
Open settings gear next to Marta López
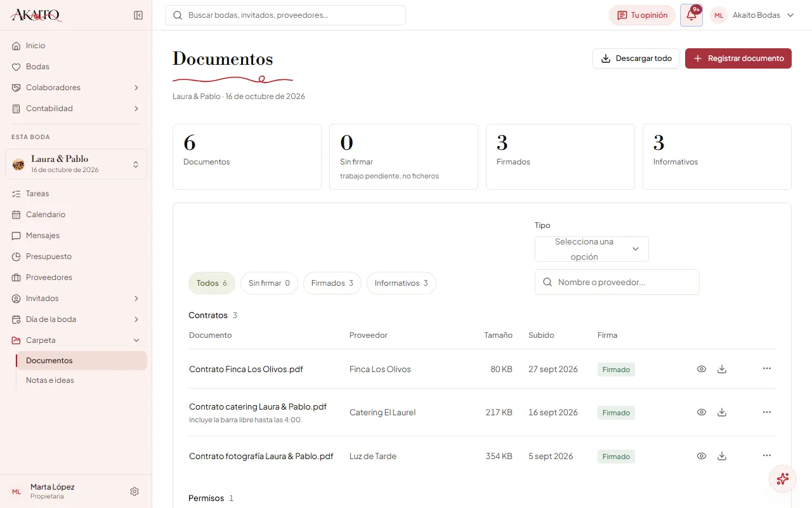[134, 491]
